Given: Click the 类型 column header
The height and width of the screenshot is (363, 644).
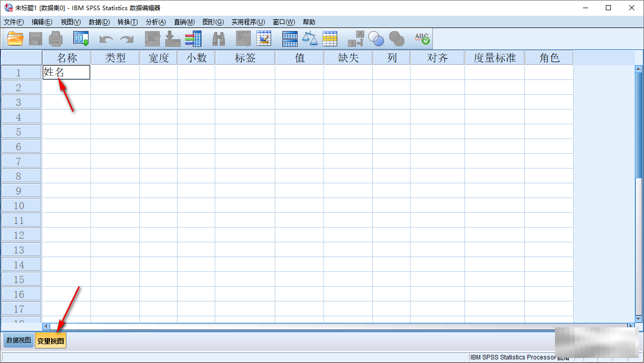Looking at the screenshot, I should pos(115,58).
